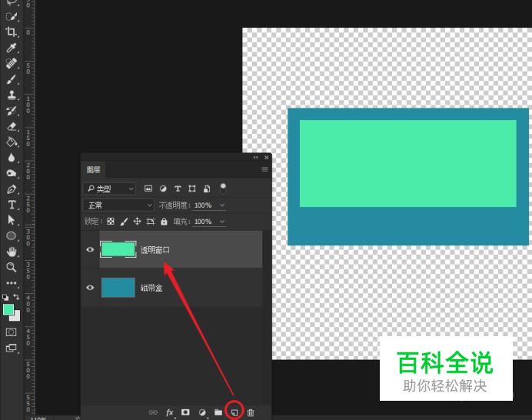Select the Zoom tool
The width and height of the screenshot is (532, 420).
(12, 267)
